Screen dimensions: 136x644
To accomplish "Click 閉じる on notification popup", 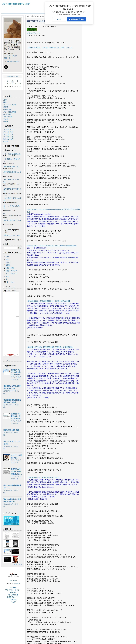I will pyautogui.click(x=59, y=19).
